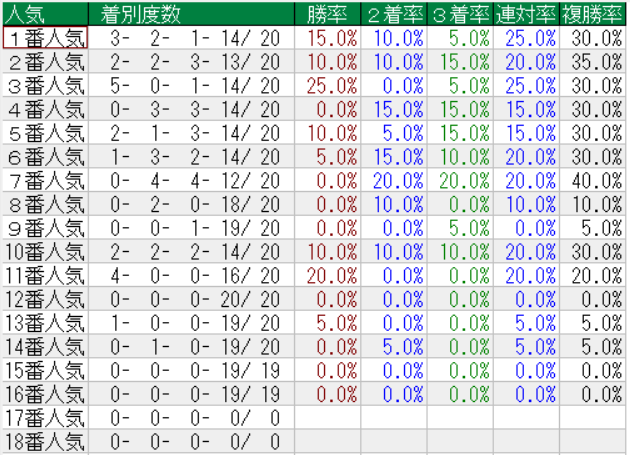The height and width of the screenshot is (455, 630).
Task: Click the 40.0% 複勝率 value for 7番人気
Action: [597, 181]
